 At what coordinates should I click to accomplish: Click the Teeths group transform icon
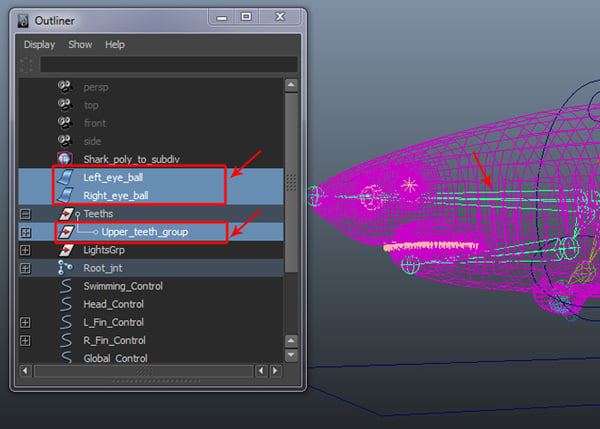tap(66, 214)
